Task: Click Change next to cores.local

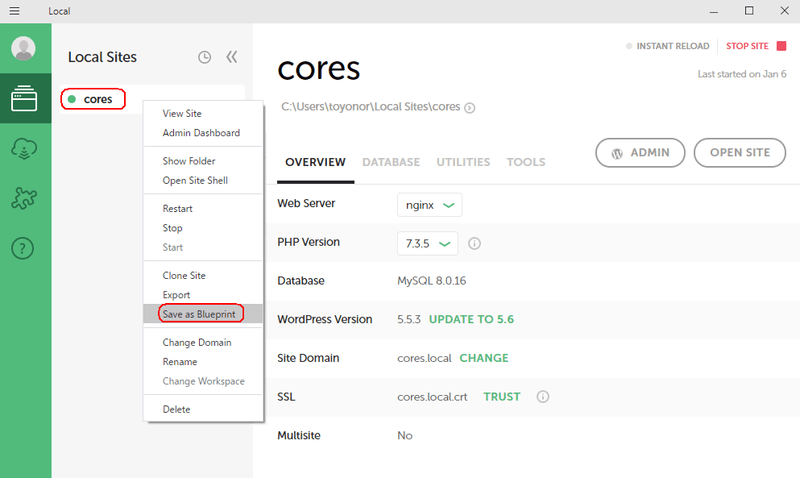Action: pyautogui.click(x=484, y=358)
